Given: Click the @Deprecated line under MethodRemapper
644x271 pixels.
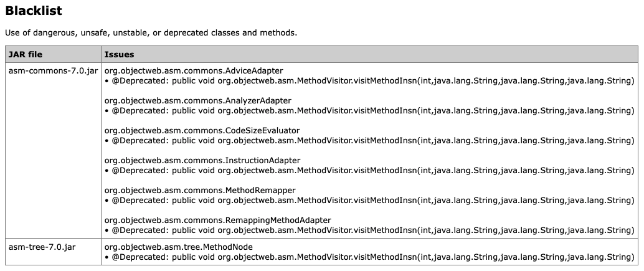Looking at the screenshot, I should pyautogui.click(x=369, y=200).
